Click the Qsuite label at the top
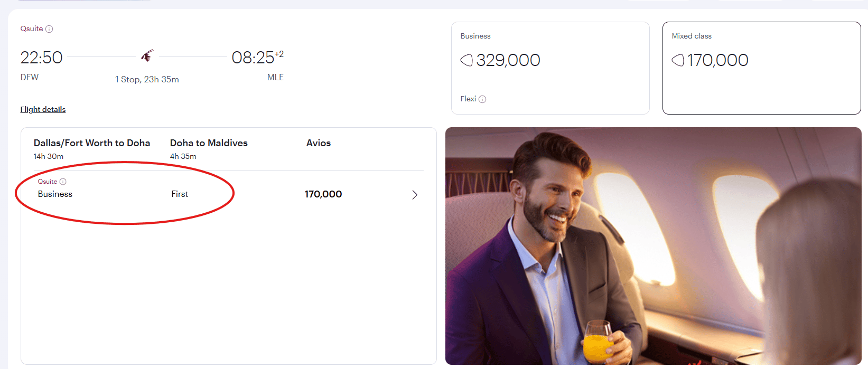The width and height of the screenshot is (868, 369). point(32,29)
